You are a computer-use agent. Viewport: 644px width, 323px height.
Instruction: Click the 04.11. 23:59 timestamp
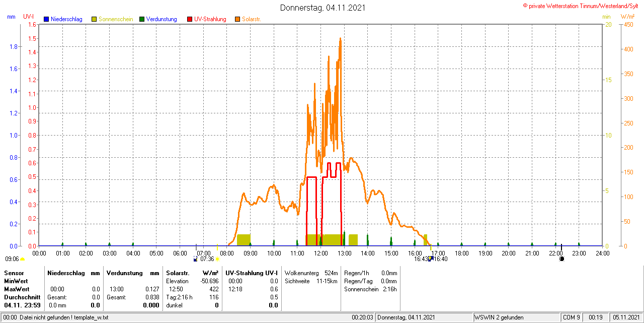[22, 305]
